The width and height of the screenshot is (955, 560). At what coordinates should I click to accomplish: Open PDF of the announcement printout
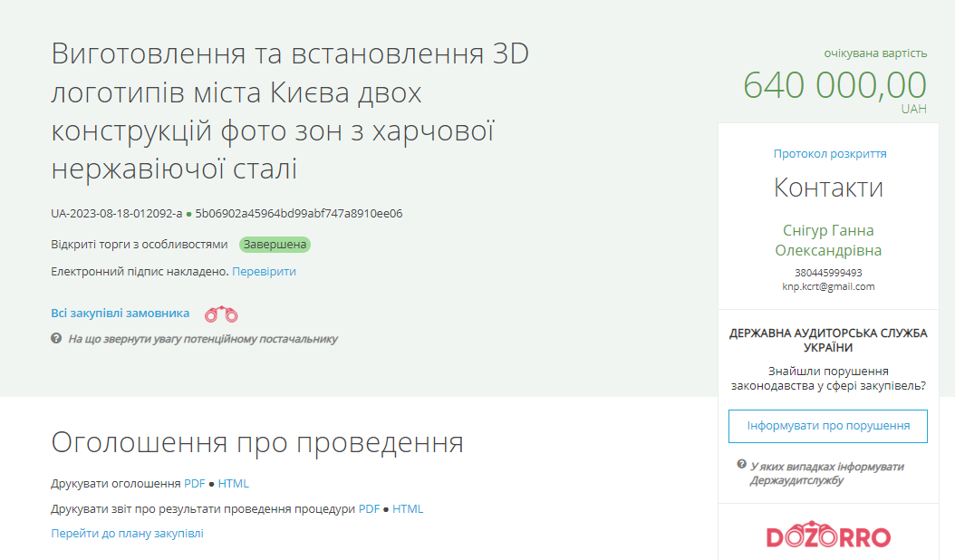[195, 484]
